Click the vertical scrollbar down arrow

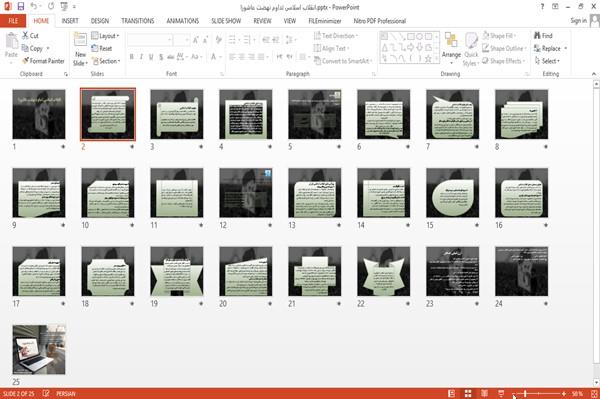(596, 382)
